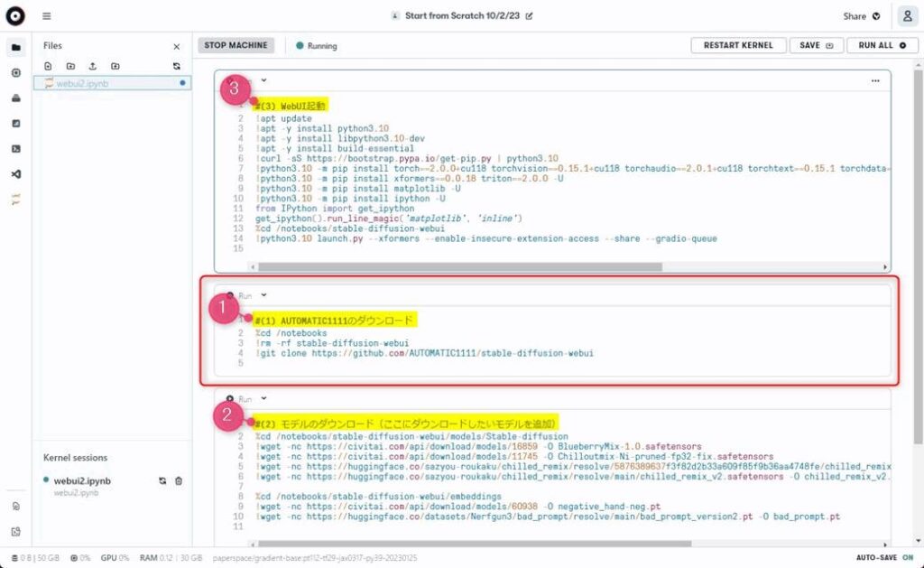The width and height of the screenshot is (924, 568).
Task: Click the Share button
Action: click(862, 16)
